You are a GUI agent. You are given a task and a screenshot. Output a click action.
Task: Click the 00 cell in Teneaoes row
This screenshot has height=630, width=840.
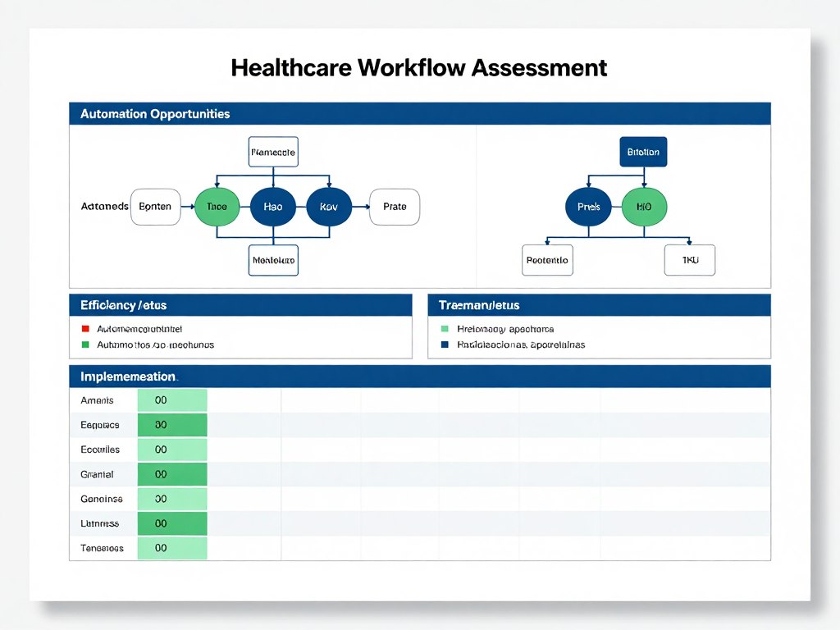[172, 548]
